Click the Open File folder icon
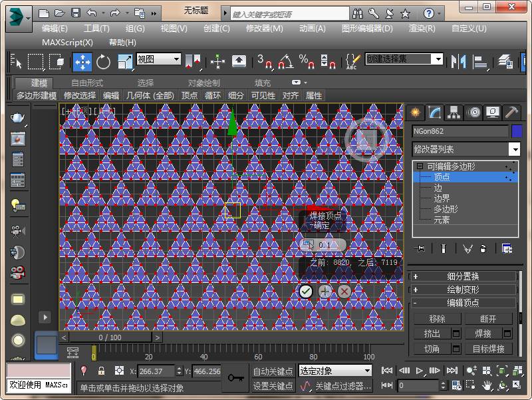Viewport: 532px width, 400px height. (60, 13)
